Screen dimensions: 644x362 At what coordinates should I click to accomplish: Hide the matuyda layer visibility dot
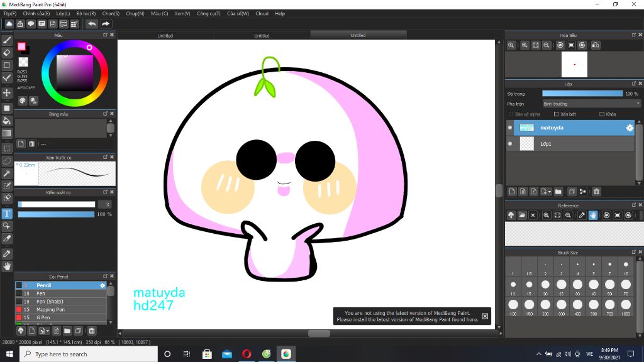510,128
